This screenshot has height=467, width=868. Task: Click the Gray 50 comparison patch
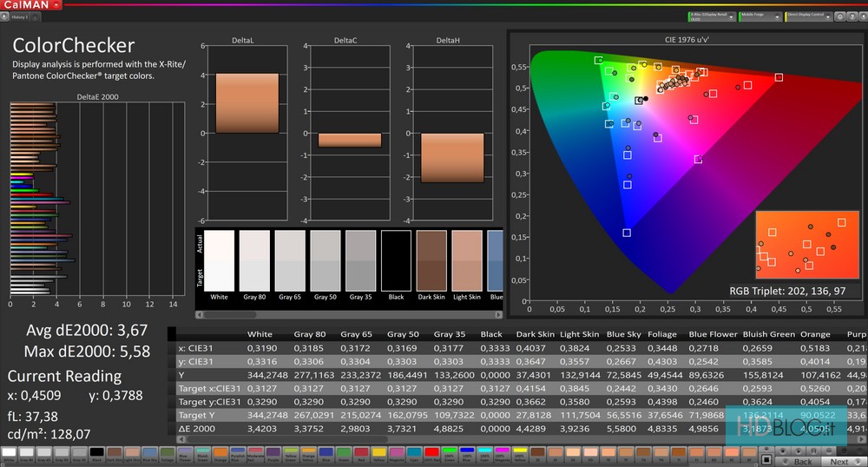coord(325,260)
